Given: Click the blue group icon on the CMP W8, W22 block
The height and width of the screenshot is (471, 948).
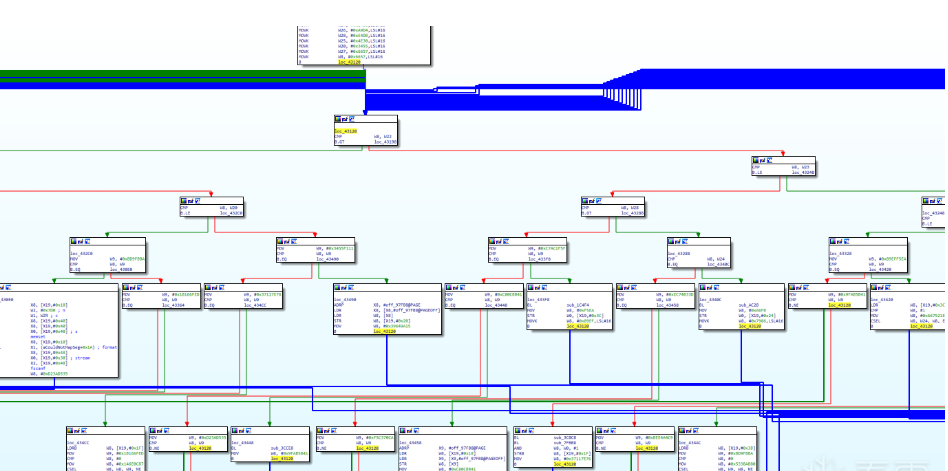Looking at the screenshot, I should 351,120.
